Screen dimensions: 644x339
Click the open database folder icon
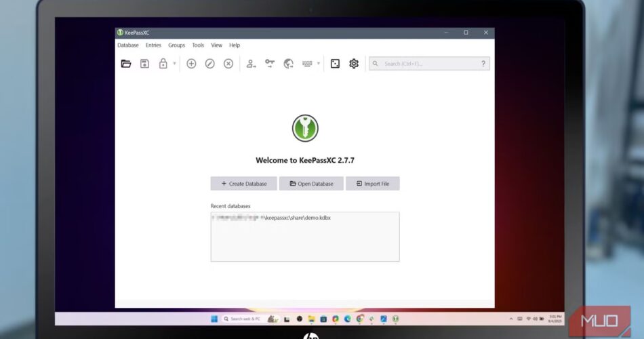tap(126, 64)
